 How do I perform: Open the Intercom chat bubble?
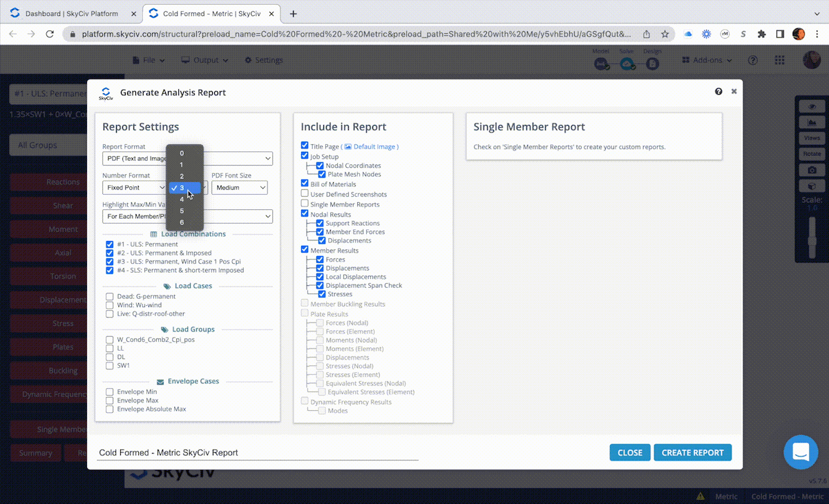coord(801,452)
